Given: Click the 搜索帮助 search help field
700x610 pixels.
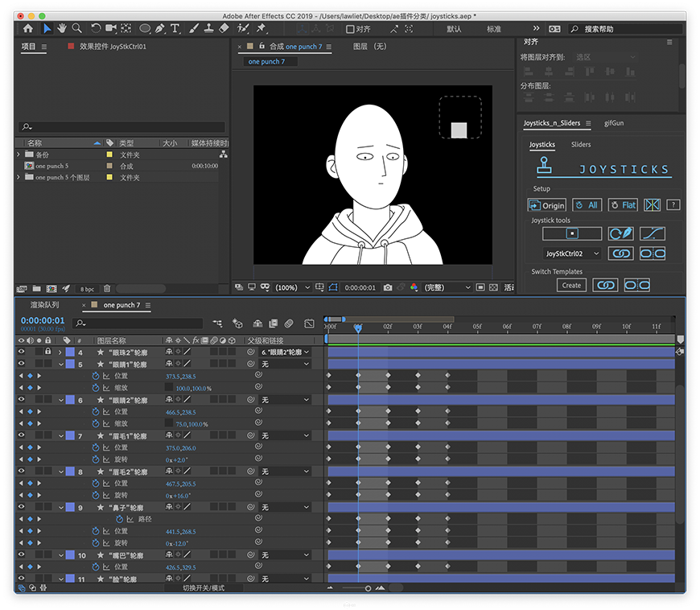Looking at the screenshot, I should (620, 29).
